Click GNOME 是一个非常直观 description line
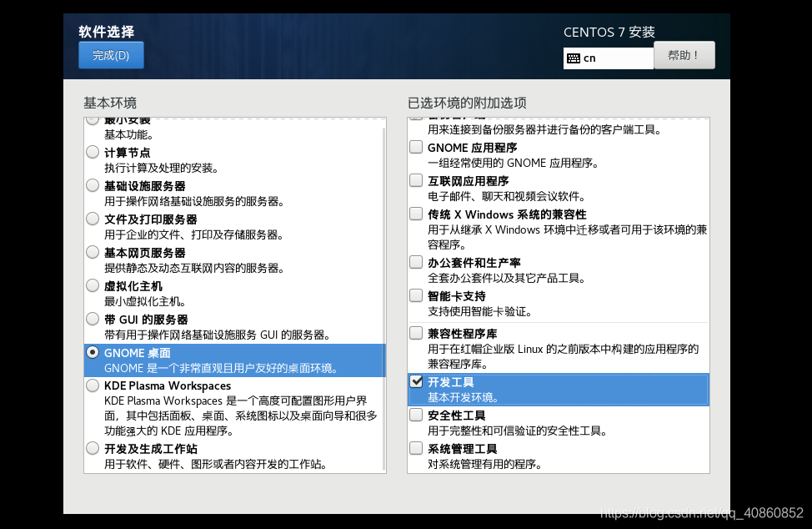 pyautogui.click(x=221, y=369)
